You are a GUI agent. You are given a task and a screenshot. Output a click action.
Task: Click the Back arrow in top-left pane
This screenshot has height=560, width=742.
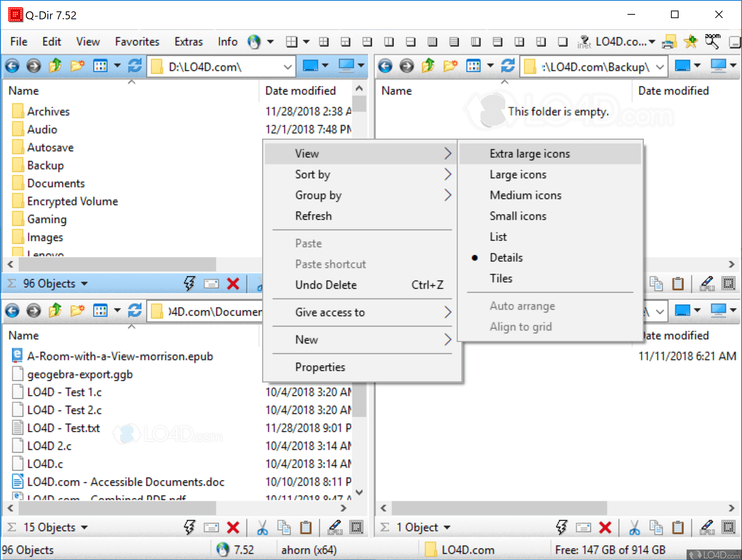click(x=12, y=67)
